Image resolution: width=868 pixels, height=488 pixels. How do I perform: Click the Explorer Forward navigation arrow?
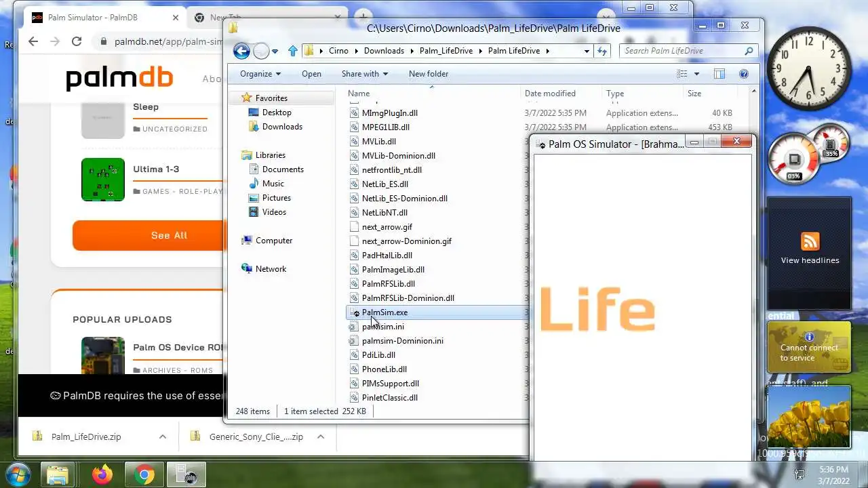(261, 51)
